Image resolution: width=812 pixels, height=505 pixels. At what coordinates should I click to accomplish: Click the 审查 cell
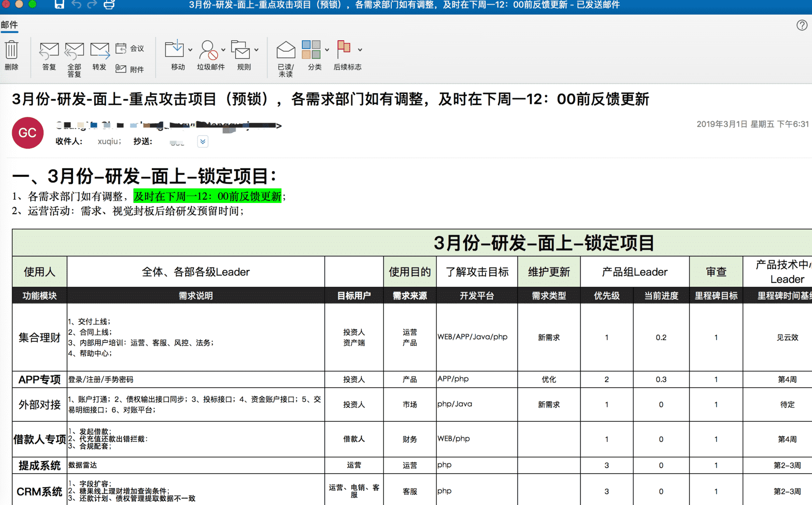coord(716,272)
